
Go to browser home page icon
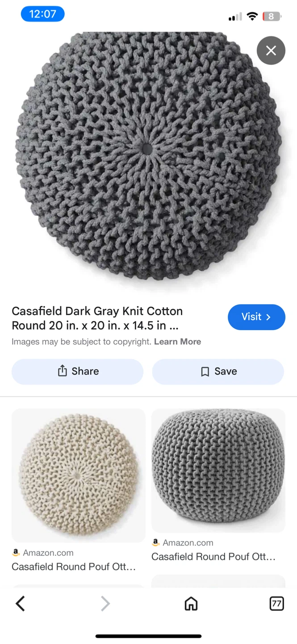(x=191, y=603)
